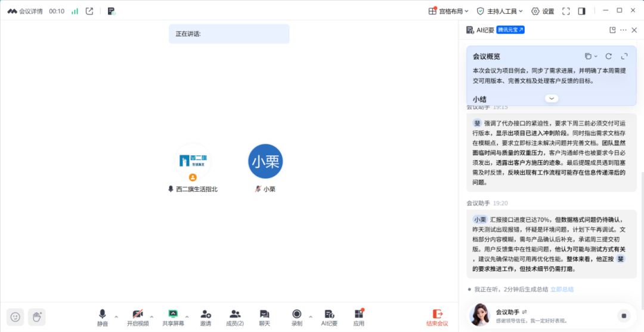Open 会议详情 meeting details
Image resolution: width=644 pixels, height=332 pixels.
click(25, 11)
